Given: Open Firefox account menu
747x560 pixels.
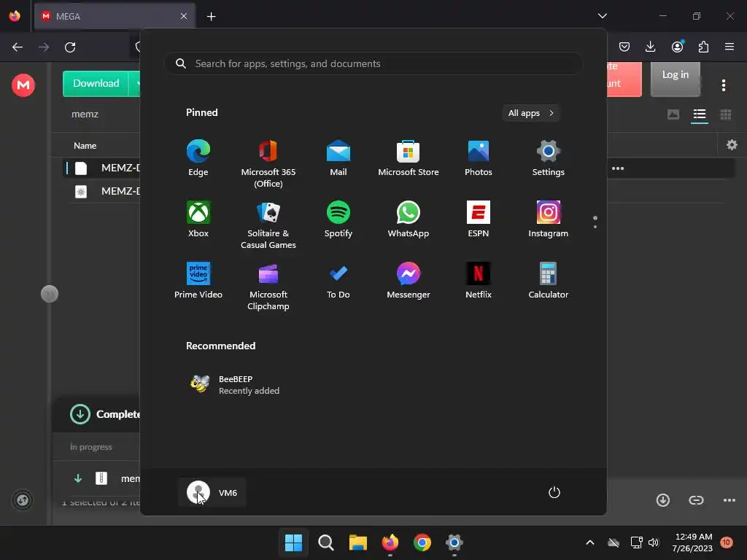Looking at the screenshot, I should pos(677,47).
